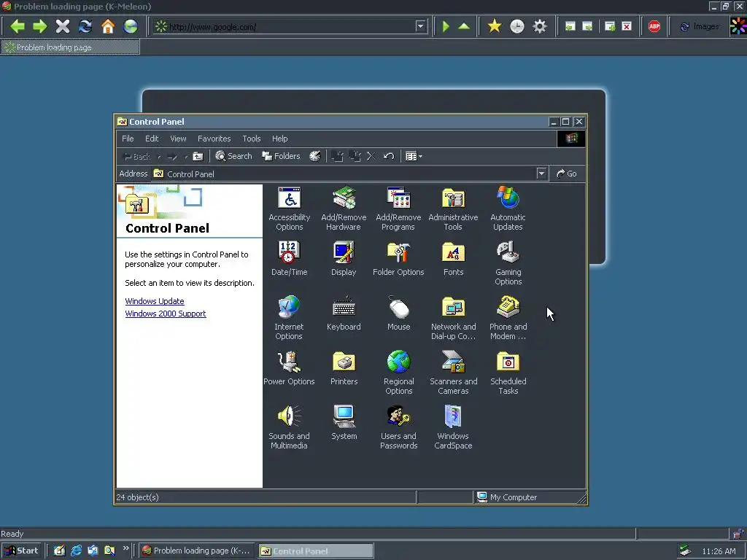The width and height of the screenshot is (747, 560).
Task: Open Folder Options applet
Action: (x=398, y=259)
